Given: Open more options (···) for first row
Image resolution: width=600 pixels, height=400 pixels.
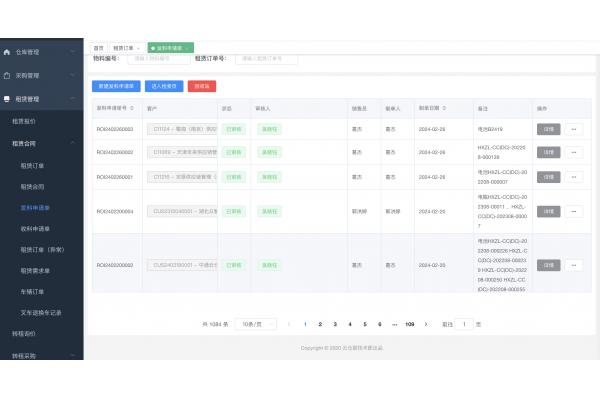Looking at the screenshot, I should coord(574,129).
